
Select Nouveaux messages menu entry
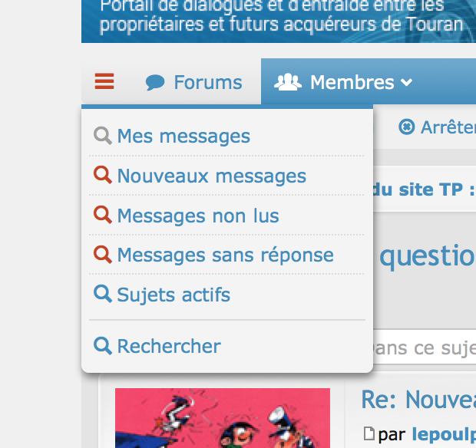pos(211,176)
